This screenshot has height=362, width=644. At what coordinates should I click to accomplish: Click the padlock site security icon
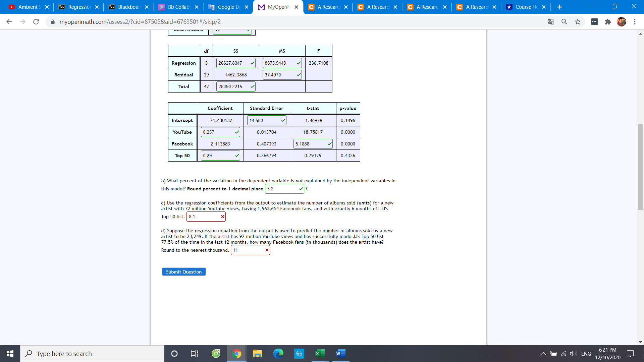tap(53, 22)
